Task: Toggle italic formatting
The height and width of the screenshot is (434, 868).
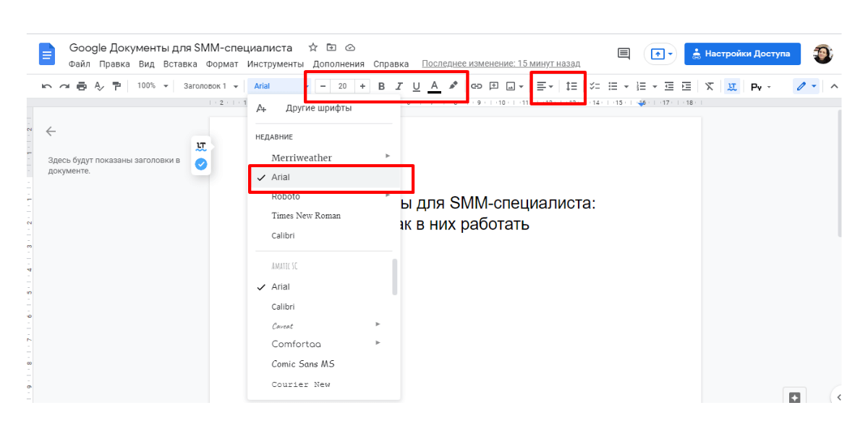Action: coord(399,86)
